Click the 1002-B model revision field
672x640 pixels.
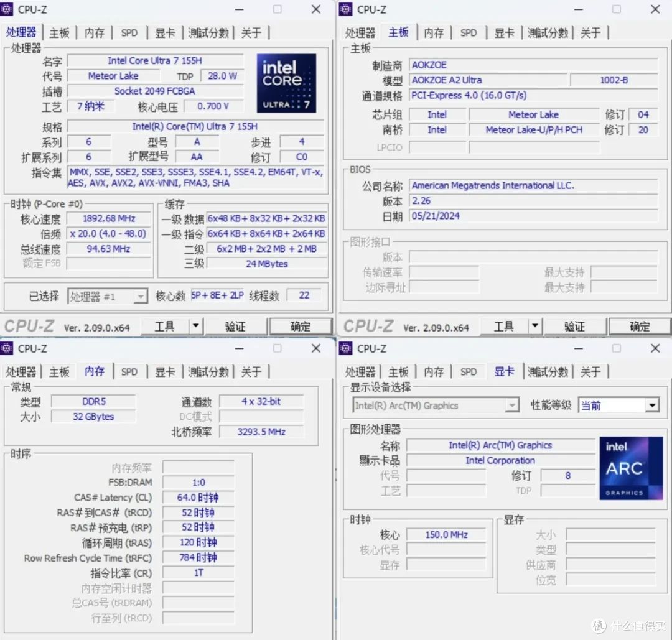coord(614,80)
